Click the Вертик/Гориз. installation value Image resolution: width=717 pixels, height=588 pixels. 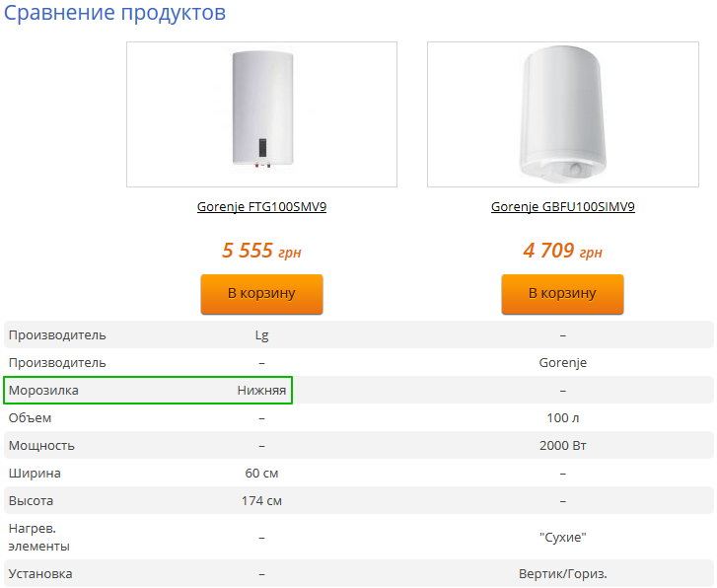(562, 574)
